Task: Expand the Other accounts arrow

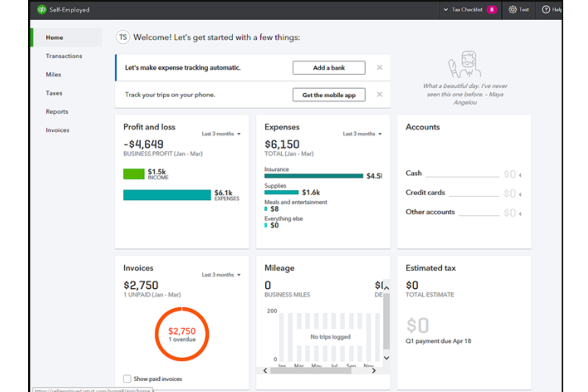Action: (520, 214)
